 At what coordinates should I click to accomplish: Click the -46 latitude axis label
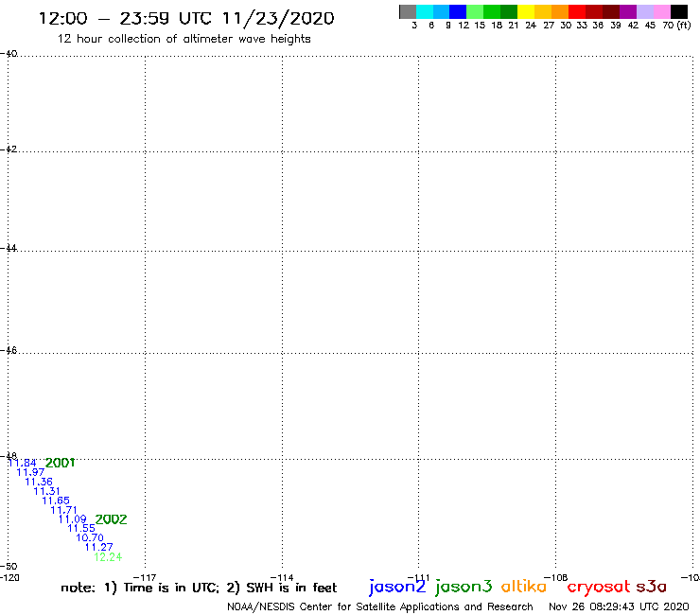click(x=9, y=350)
